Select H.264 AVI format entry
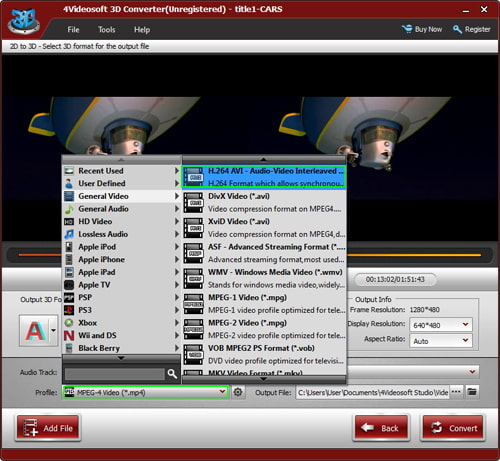Viewport: 500px width, 461px height. pyautogui.click(x=264, y=177)
